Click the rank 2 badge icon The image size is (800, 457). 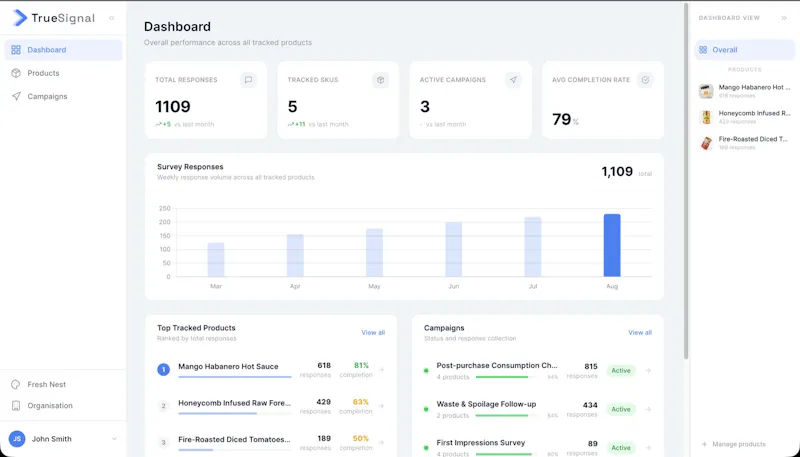pos(163,407)
